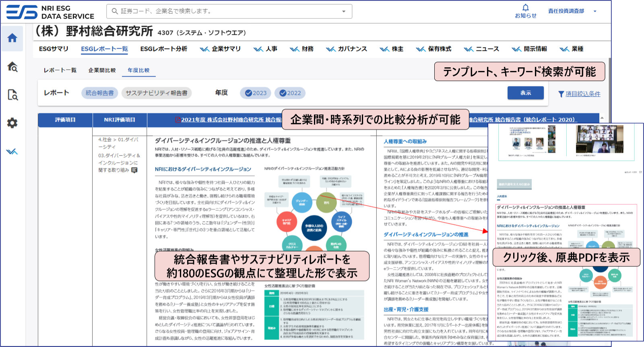Switch to the ESGレポート分析 tab

163,49
